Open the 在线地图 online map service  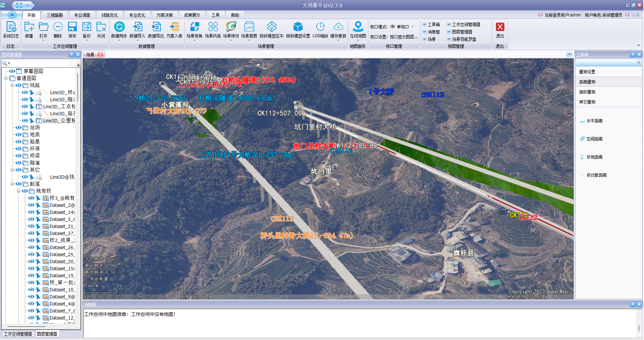[x=358, y=30]
